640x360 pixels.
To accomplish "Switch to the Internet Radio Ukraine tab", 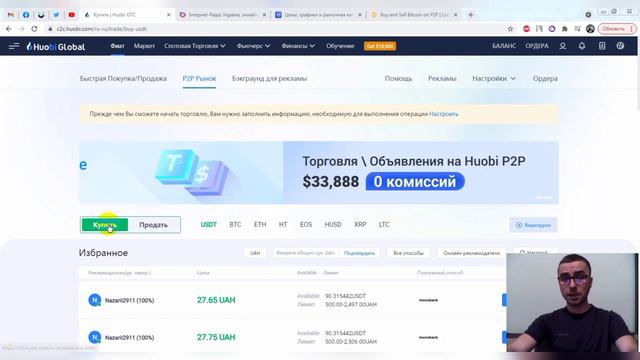I will [x=222, y=15].
